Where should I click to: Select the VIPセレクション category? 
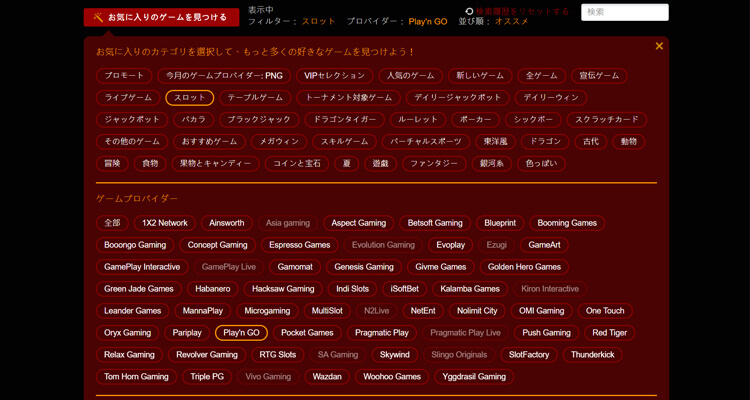[334, 76]
